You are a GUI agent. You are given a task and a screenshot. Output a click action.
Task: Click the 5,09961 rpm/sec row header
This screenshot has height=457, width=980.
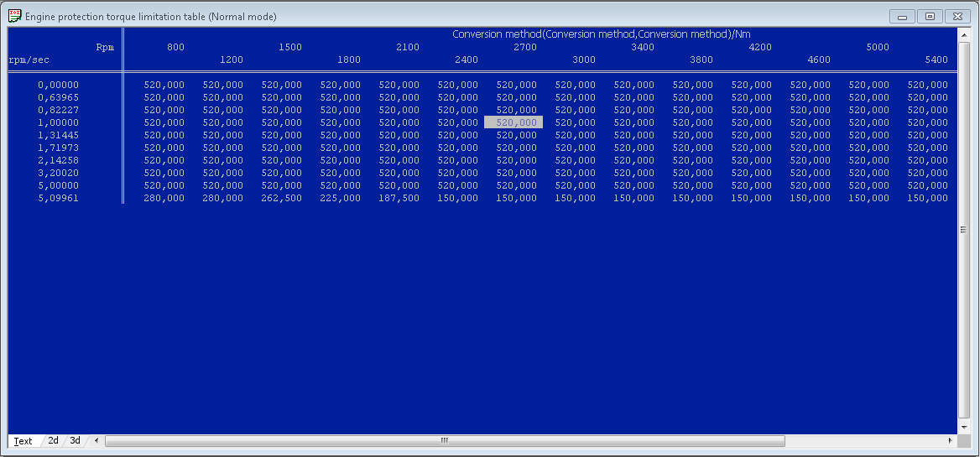tap(58, 199)
